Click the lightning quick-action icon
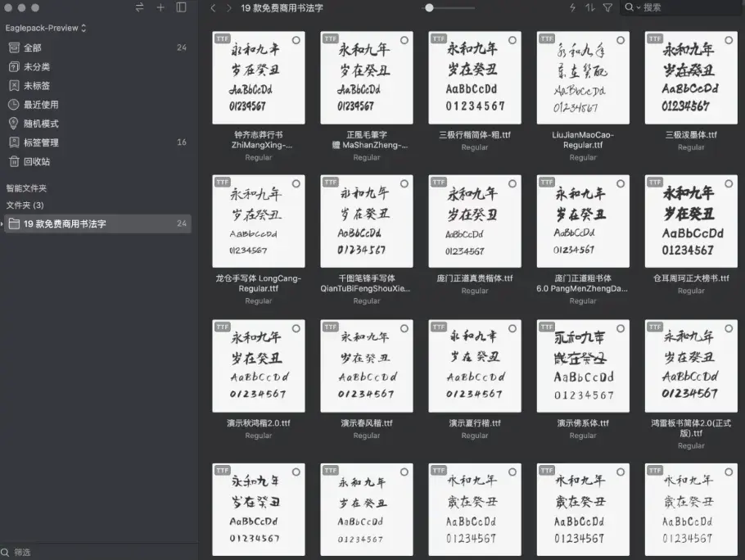Screen dimensions: 745x560 (x=572, y=7)
